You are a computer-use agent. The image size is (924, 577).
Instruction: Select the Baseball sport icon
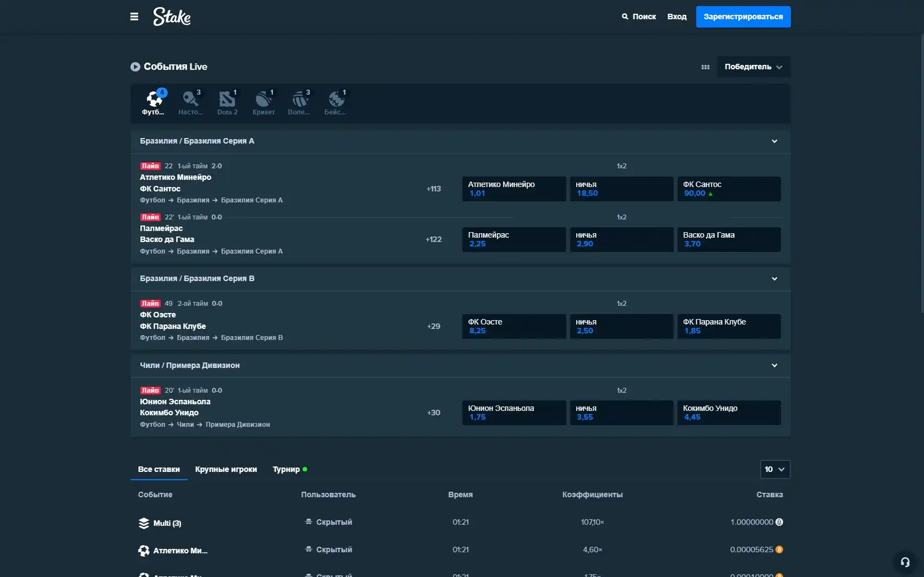[336, 102]
